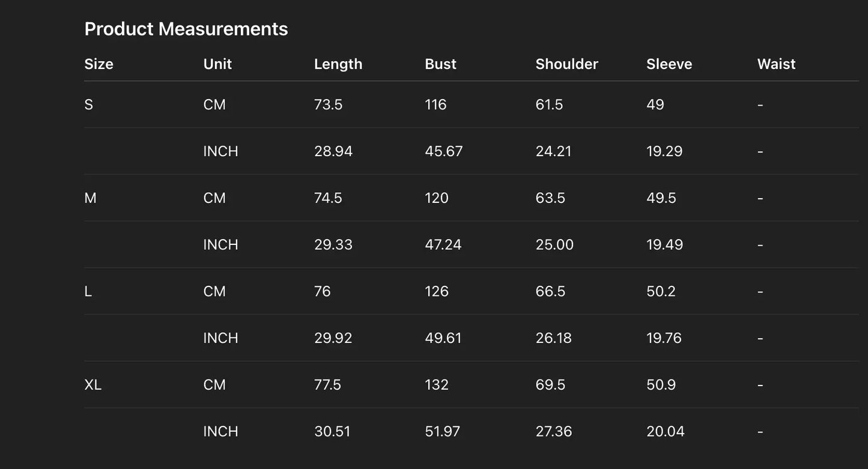Viewport: 868px width, 469px height.
Task: Click the 126 bust value
Action: point(437,291)
